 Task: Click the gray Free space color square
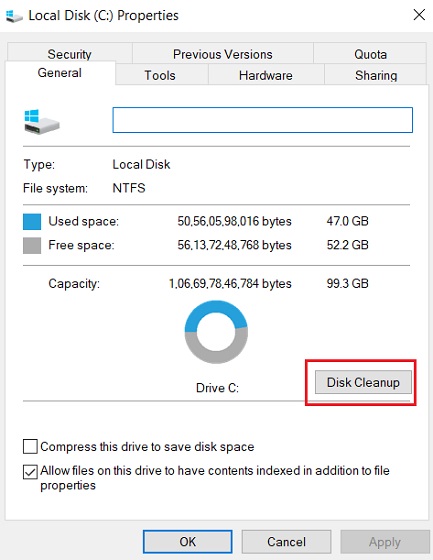pos(32,246)
